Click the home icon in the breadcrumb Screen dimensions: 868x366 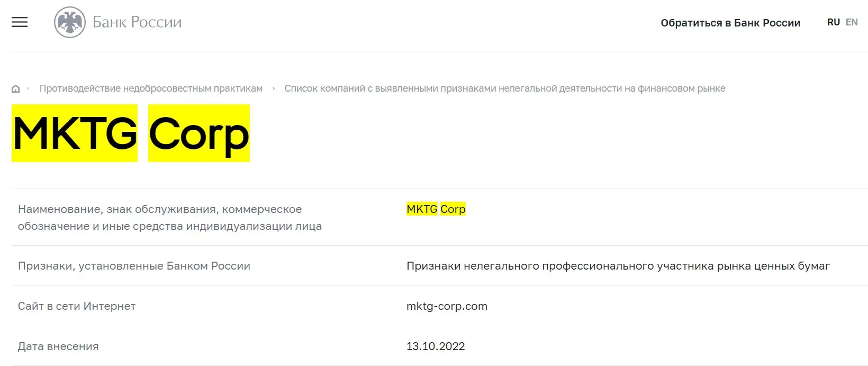click(x=15, y=88)
